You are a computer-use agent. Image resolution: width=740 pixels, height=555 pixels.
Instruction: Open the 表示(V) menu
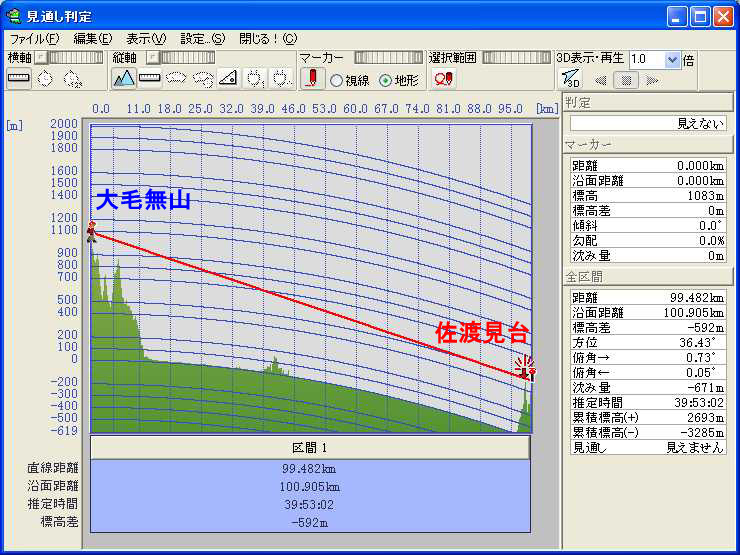click(146, 39)
